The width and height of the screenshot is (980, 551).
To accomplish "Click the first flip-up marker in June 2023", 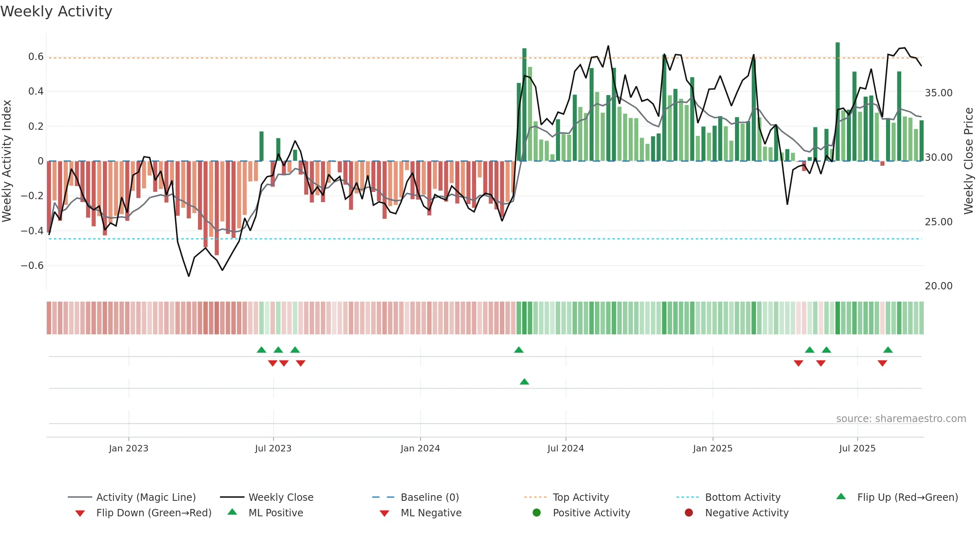I will [261, 350].
